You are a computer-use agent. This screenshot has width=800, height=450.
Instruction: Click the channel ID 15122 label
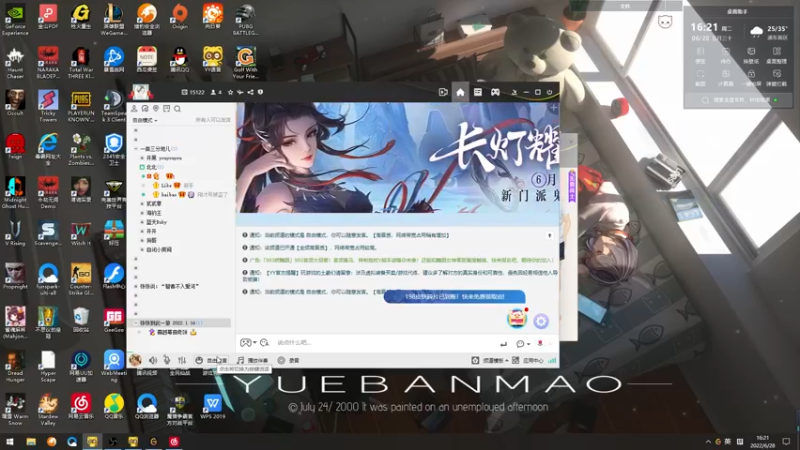click(x=193, y=92)
